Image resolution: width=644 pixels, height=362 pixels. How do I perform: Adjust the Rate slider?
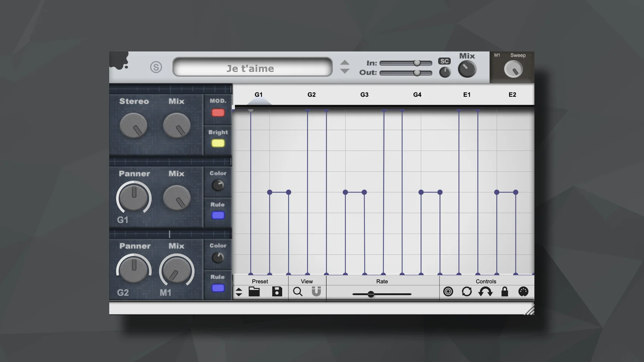(x=371, y=294)
